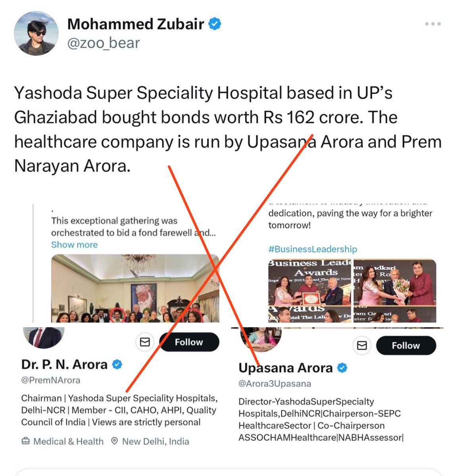This screenshot has width=457, height=476.
Task: Click Upasana Arora's profile picture
Action: (x=261, y=340)
